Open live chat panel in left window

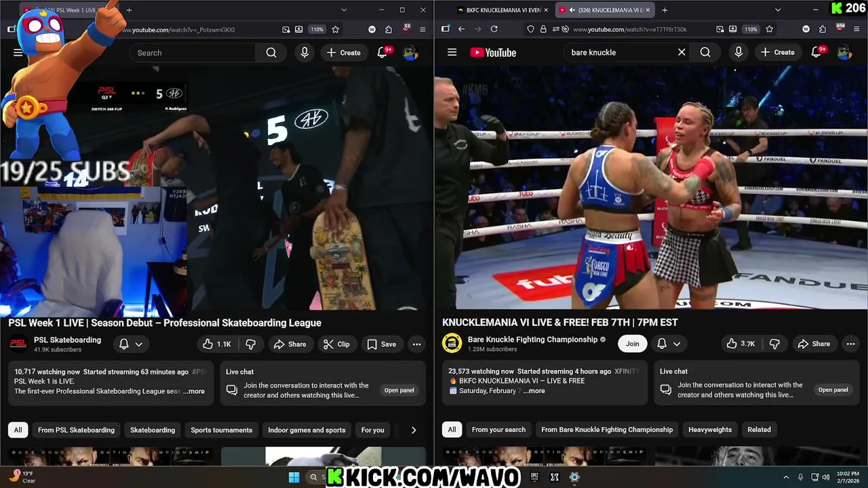[399, 390]
